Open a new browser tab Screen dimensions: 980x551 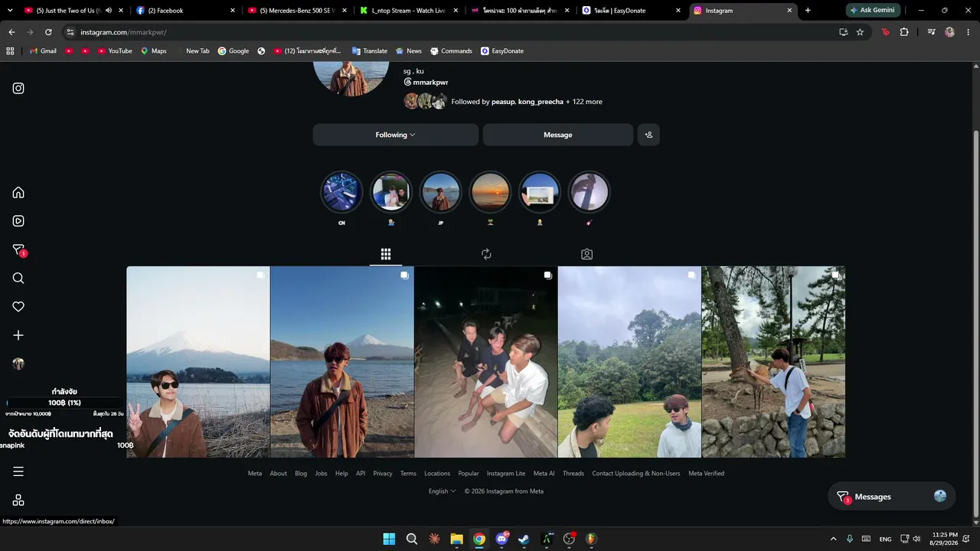click(x=808, y=11)
